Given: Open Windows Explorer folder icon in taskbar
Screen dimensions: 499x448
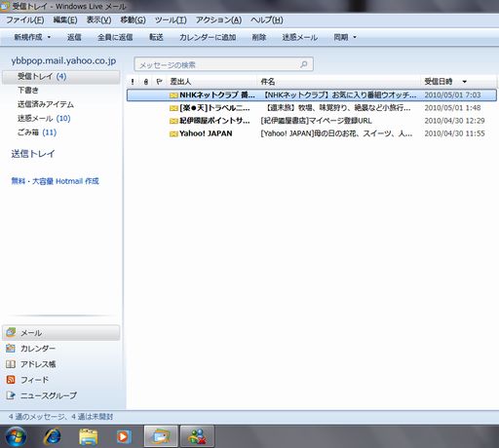Looking at the screenshot, I should pyautogui.click(x=89, y=437).
